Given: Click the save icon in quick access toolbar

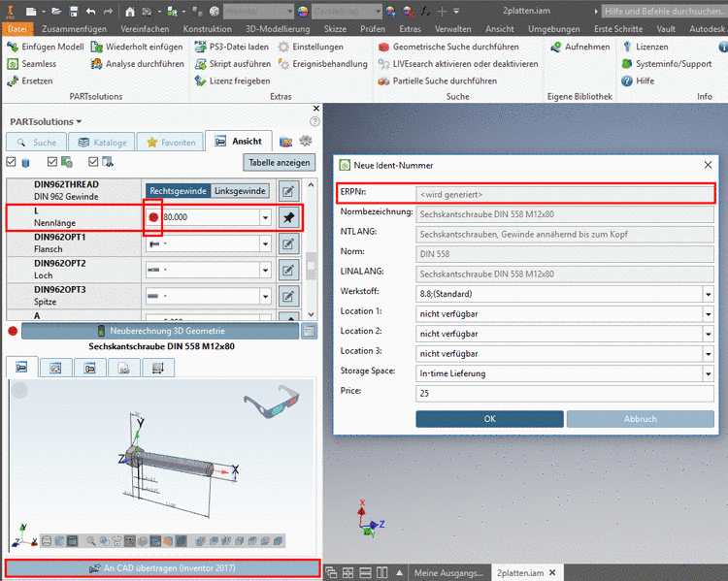Looking at the screenshot, I should coord(74,11).
